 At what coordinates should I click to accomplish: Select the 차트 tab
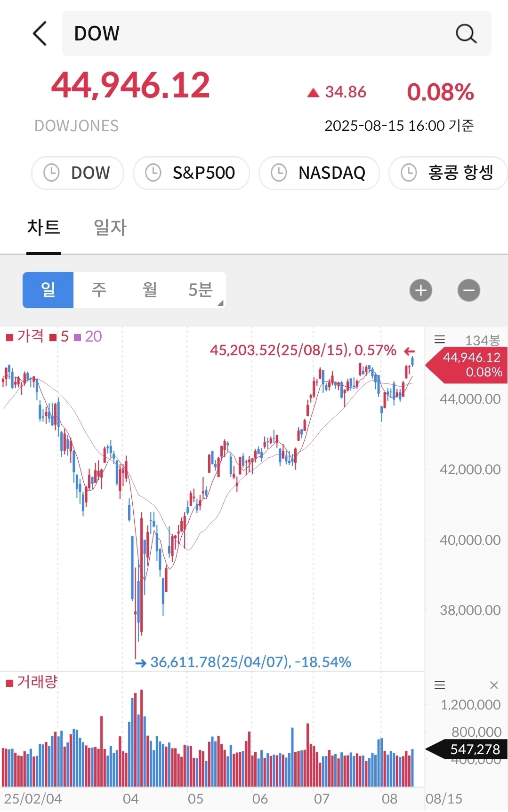(43, 228)
